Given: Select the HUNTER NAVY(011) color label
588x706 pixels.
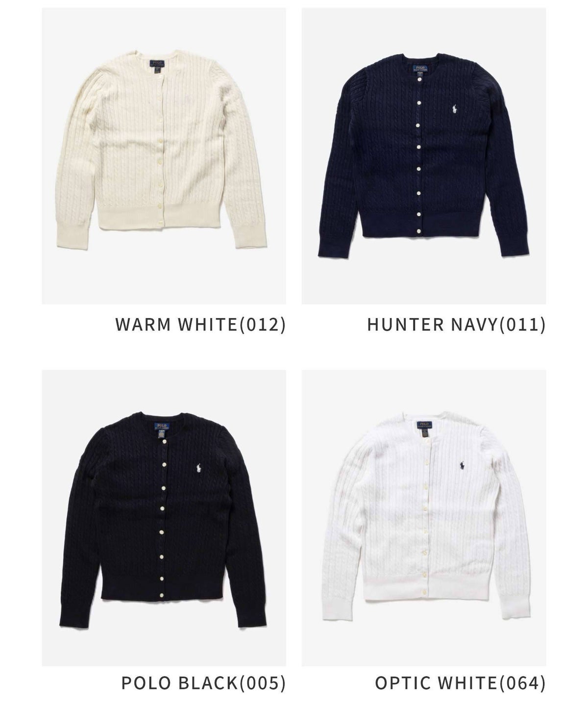Looking at the screenshot, I should (x=456, y=325).
